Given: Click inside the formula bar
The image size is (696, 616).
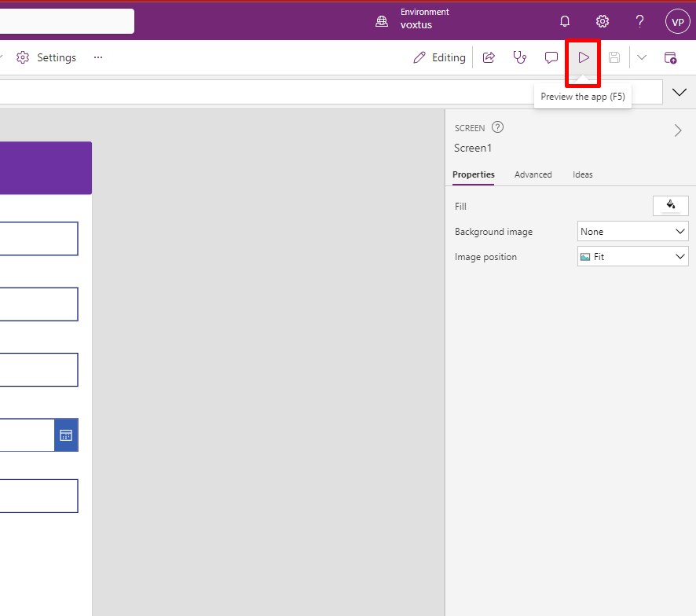Looking at the screenshot, I should pyautogui.click(x=332, y=92).
